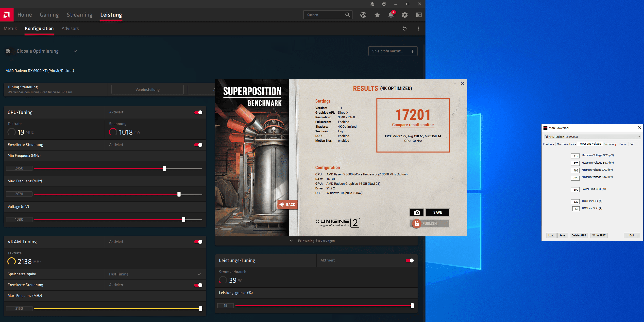Open Curve tab in MorePowerTool
Image resolution: width=644 pixels, height=322 pixels.
coord(623,144)
